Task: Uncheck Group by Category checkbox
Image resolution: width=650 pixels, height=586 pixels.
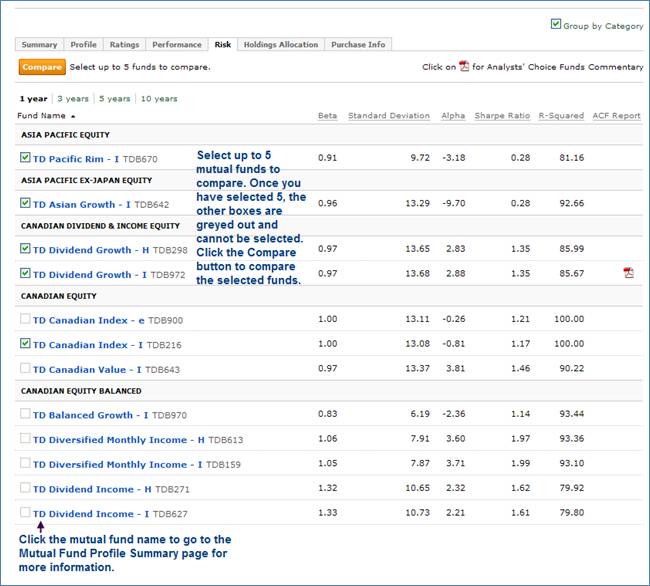Action: pos(555,24)
